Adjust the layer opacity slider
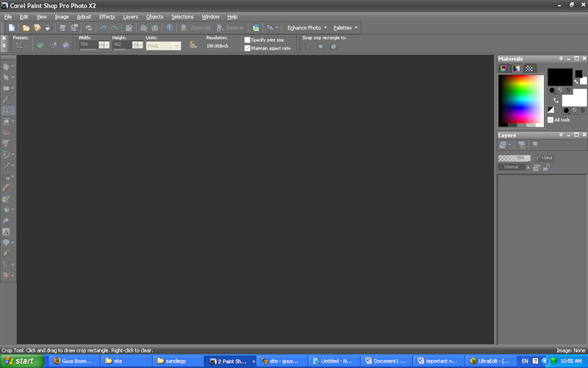The width and height of the screenshot is (588, 368). point(514,158)
